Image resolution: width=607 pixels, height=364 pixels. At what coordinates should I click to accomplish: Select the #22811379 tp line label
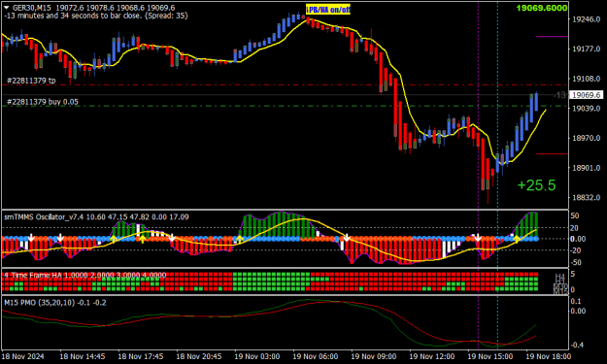pos(31,81)
